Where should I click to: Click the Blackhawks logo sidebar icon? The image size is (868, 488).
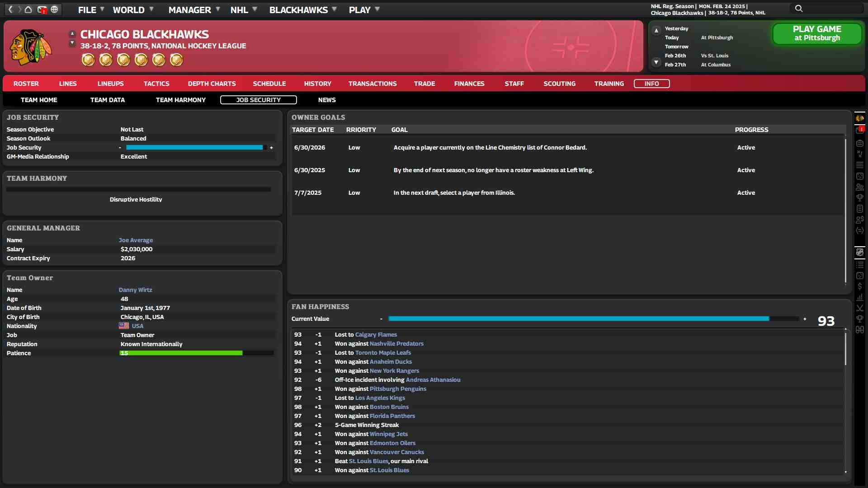[859, 118]
